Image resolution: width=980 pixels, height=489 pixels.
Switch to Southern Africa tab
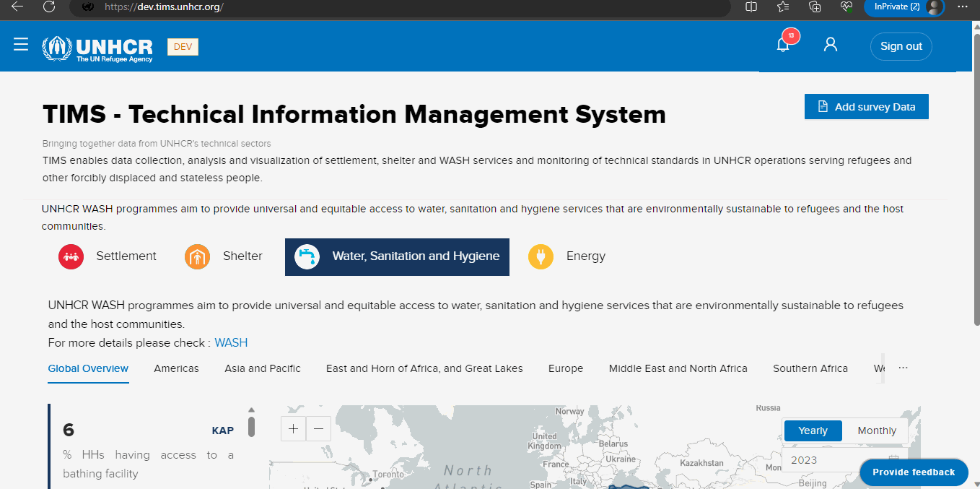point(810,368)
